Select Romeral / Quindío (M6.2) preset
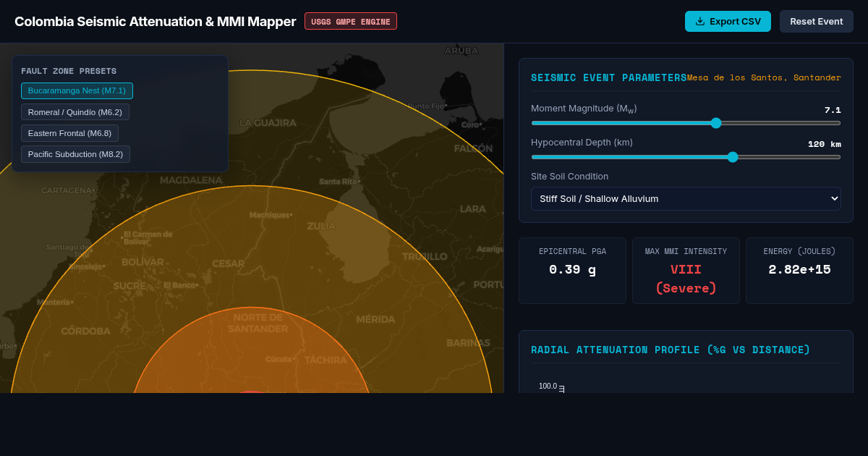This screenshot has height=456, width=868. click(75, 111)
